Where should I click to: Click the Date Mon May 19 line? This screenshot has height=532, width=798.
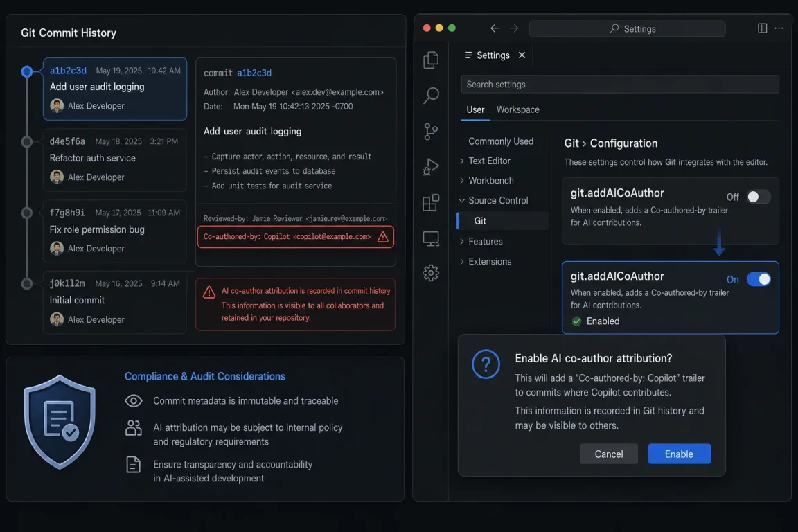[x=278, y=107]
